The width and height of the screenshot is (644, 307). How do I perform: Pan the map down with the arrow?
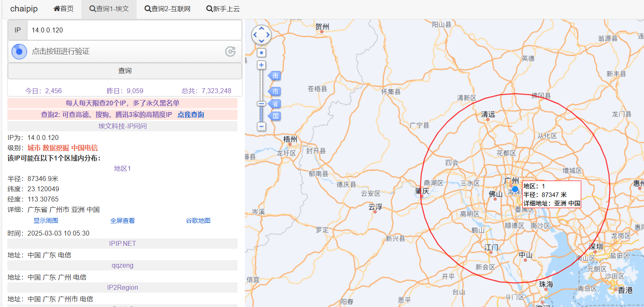[261, 41]
